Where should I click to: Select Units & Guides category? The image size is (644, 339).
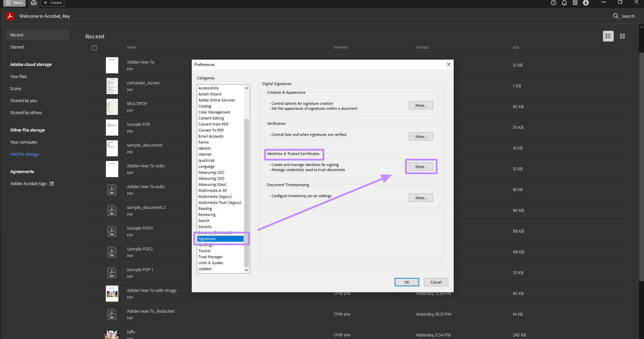[x=211, y=263]
